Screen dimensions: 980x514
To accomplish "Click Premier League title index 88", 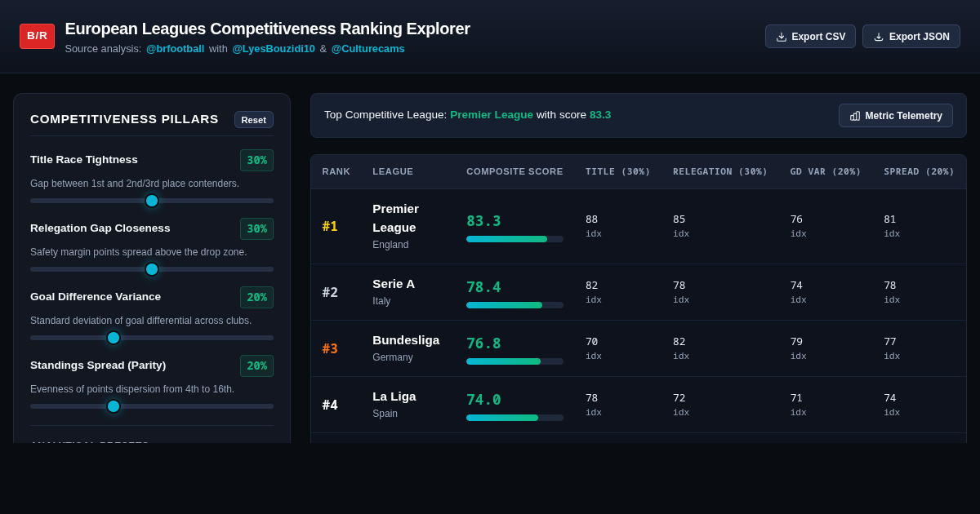I will [592, 219].
